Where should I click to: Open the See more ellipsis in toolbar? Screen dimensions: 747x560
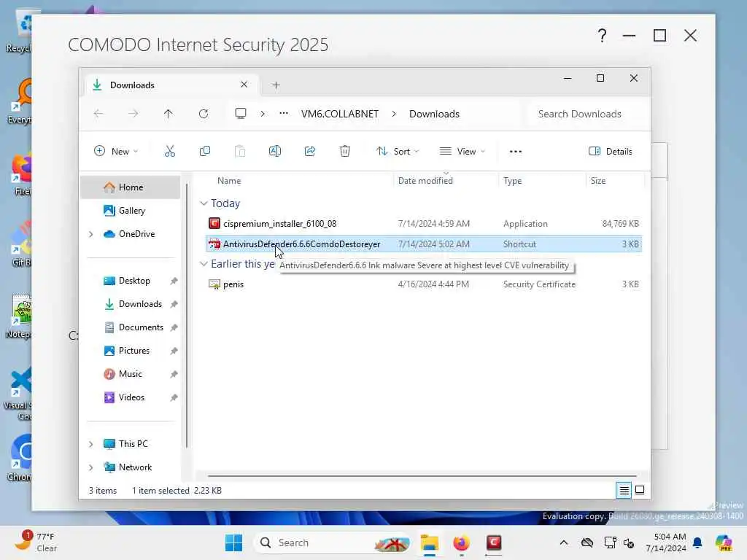(516, 152)
